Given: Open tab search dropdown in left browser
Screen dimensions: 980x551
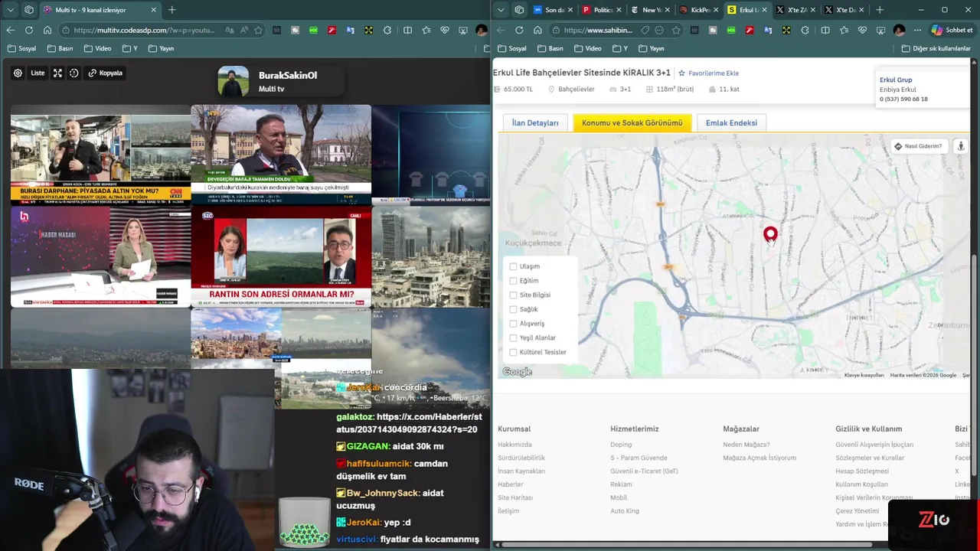Looking at the screenshot, I should tap(10, 10).
